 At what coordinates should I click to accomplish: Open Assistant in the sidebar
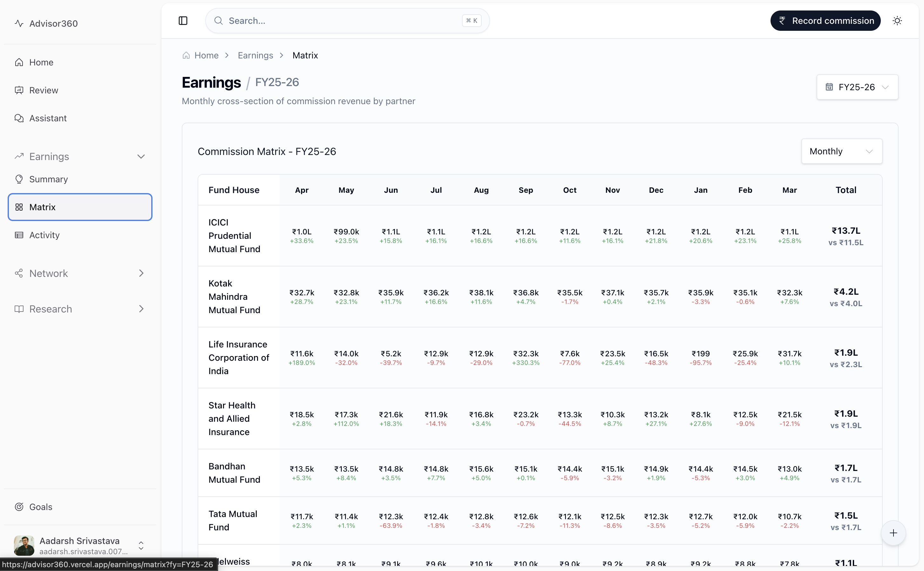coord(80,118)
